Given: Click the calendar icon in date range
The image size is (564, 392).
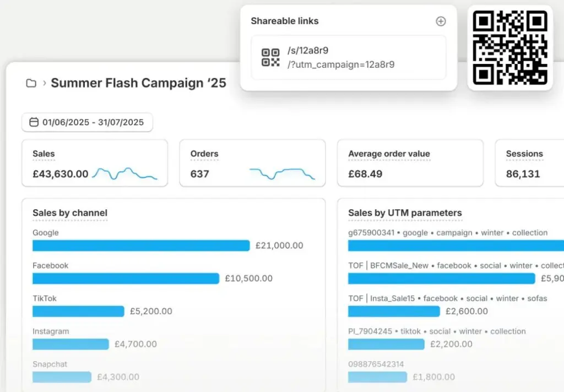Looking at the screenshot, I should click(x=34, y=122).
